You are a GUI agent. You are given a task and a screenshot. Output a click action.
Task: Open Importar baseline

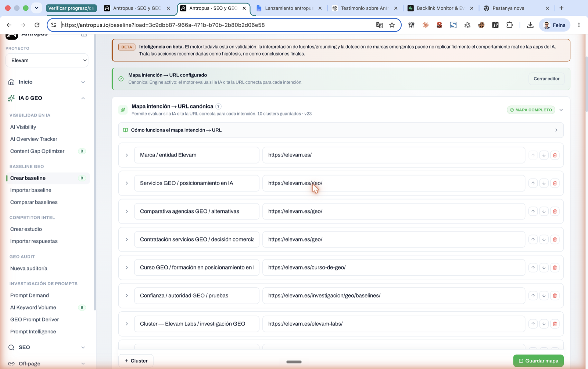(x=31, y=190)
